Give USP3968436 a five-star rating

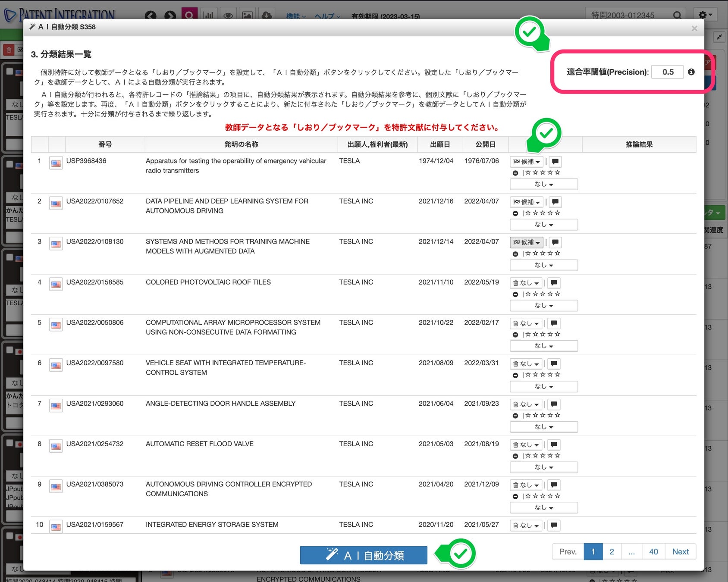coord(558,172)
